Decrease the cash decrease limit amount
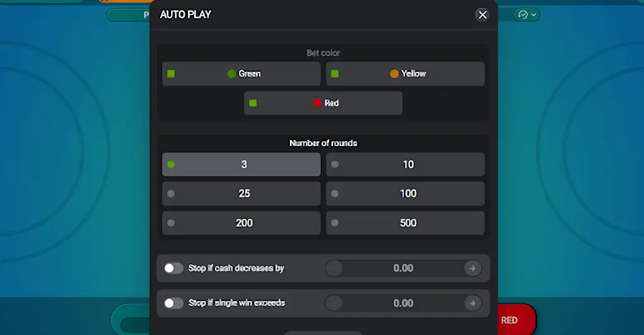 (334, 268)
